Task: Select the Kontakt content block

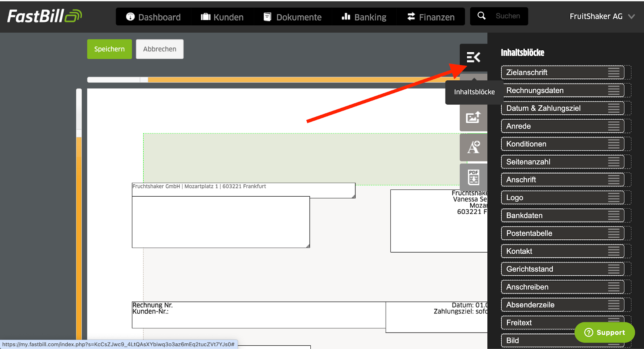Action: [x=562, y=251]
